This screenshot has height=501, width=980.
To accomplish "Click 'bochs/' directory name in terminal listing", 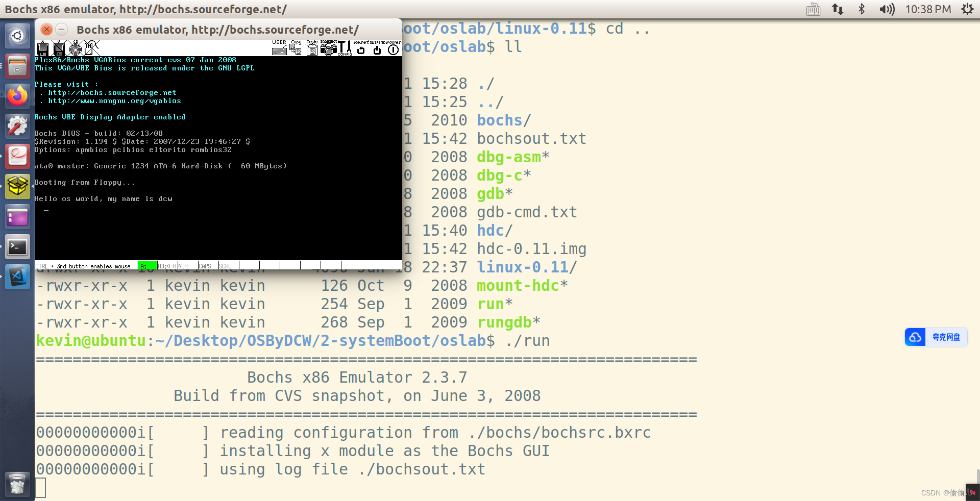I will [504, 120].
